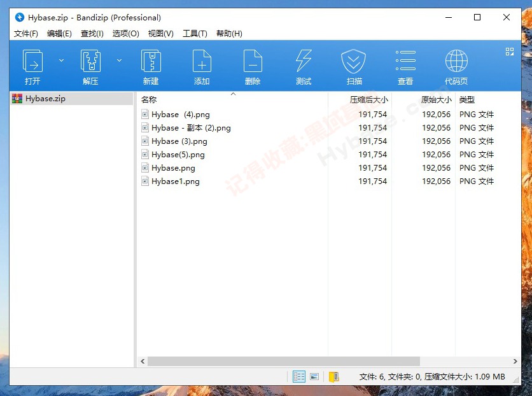Viewport: 532px width, 396px height.
Task: Click file icon of Hybase.png
Action: click(145, 168)
